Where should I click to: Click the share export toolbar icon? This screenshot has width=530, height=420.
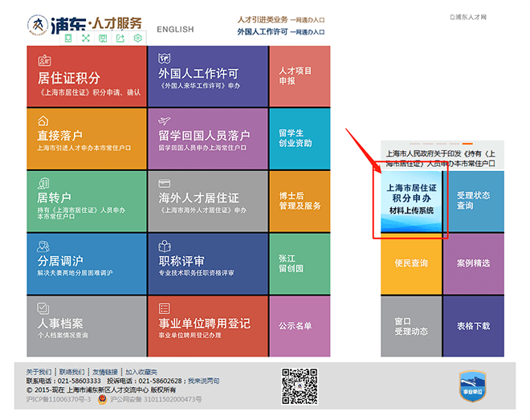coord(120,39)
